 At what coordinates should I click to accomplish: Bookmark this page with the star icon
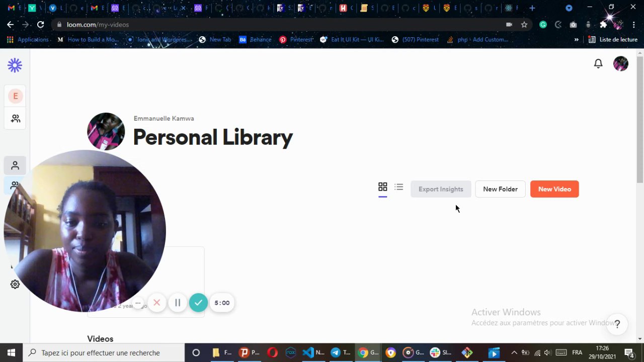pyautogui.click(x=524, y=24)
